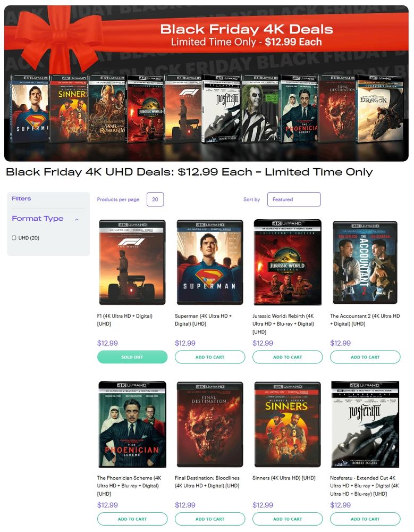This screenshot has width=414, height=532.
Task: Open the Superman (4K Ultra HD + Digital) title link
Action: pyautogui.click(x=203, y=320)
